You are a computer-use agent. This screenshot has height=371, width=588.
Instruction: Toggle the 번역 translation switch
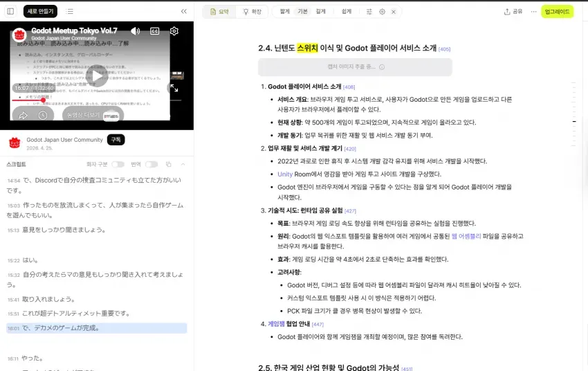coord(151,164)
